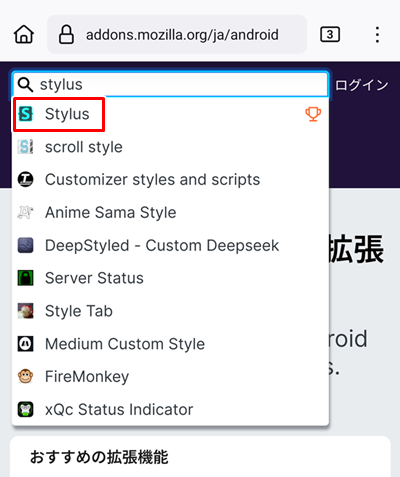Image resolution: width=400 pixels, height=477 pixels.
Task: Pick the Server Status suggestion
Action: click(170, 278)
